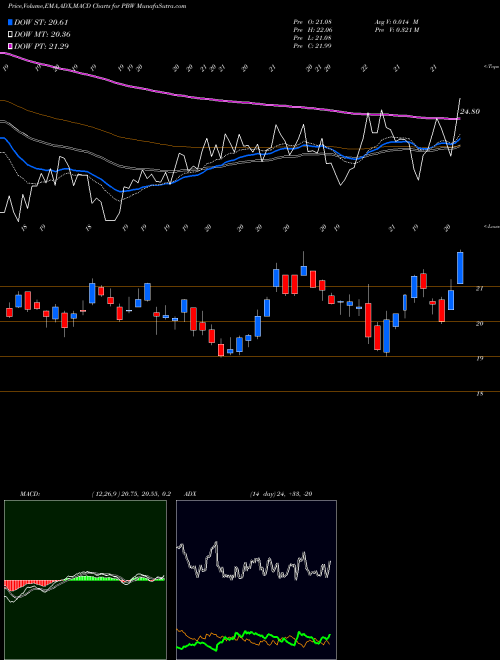Click the 'Pre C: 21.99' close value
The height and width of the screenshot is (660, 500).
click(x=312, y=46)
